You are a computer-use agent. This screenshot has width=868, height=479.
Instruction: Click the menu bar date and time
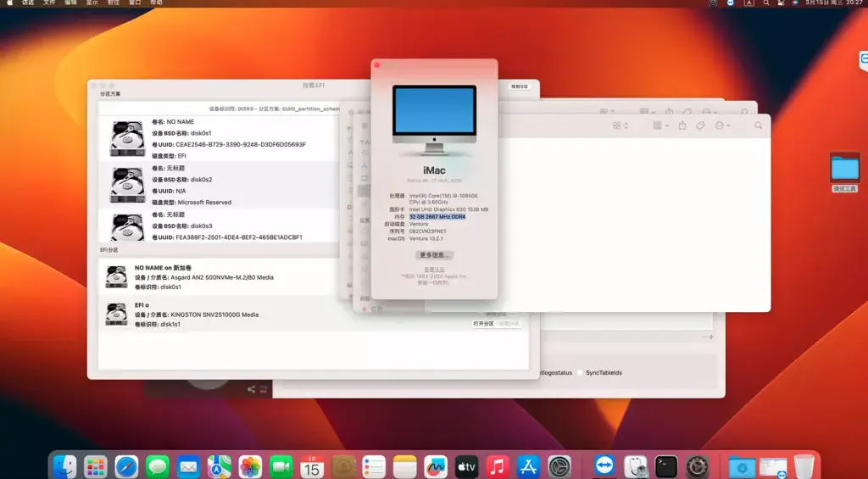[834, 3]
